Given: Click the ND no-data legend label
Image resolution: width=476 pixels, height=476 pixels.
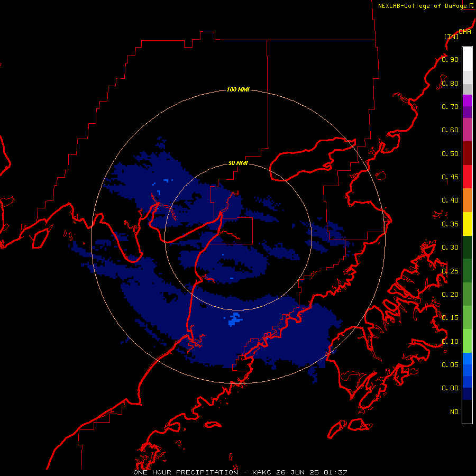Looking at the screenshot, I should point(454,412).
